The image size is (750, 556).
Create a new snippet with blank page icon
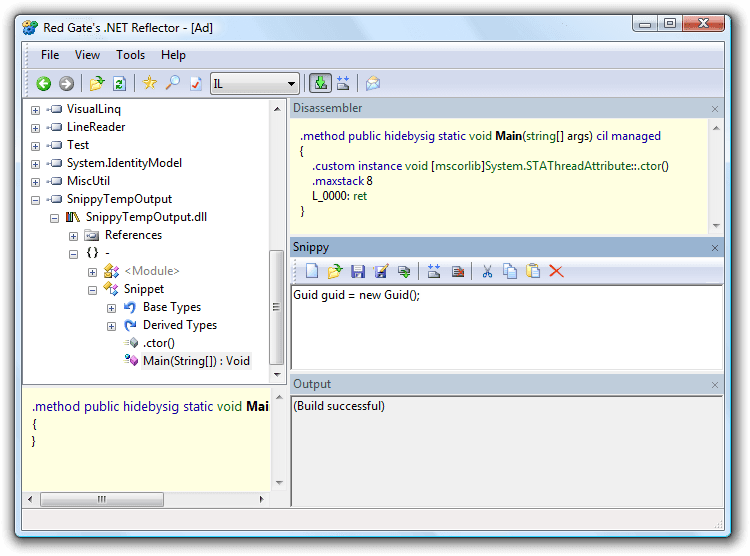point(312,271)
